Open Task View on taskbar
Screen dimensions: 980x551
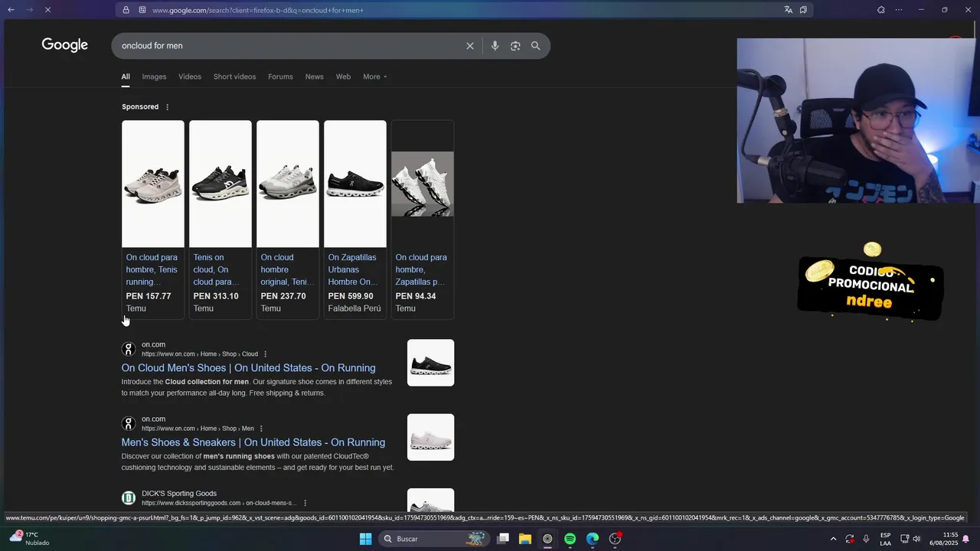pyautogui.click(x=503, y=539)
